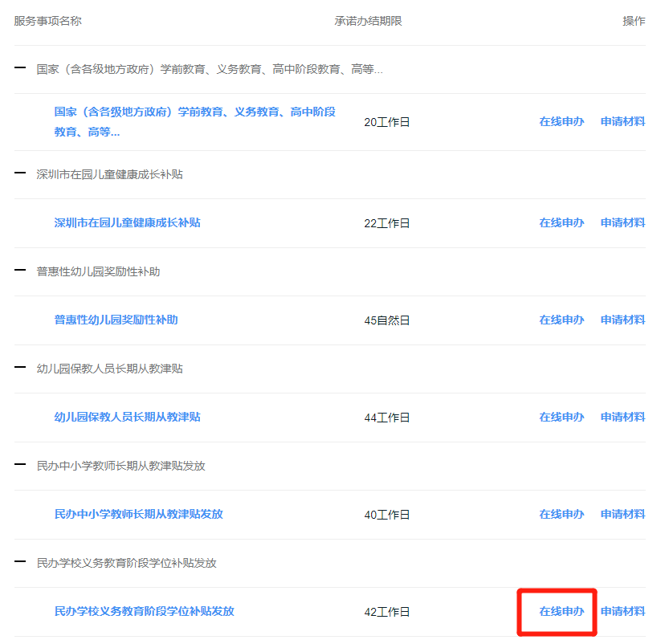The width and height of the screenshot is (661, 644).
Task: Click the 45自然日 deadline value
Action: [x=387, y=320]
